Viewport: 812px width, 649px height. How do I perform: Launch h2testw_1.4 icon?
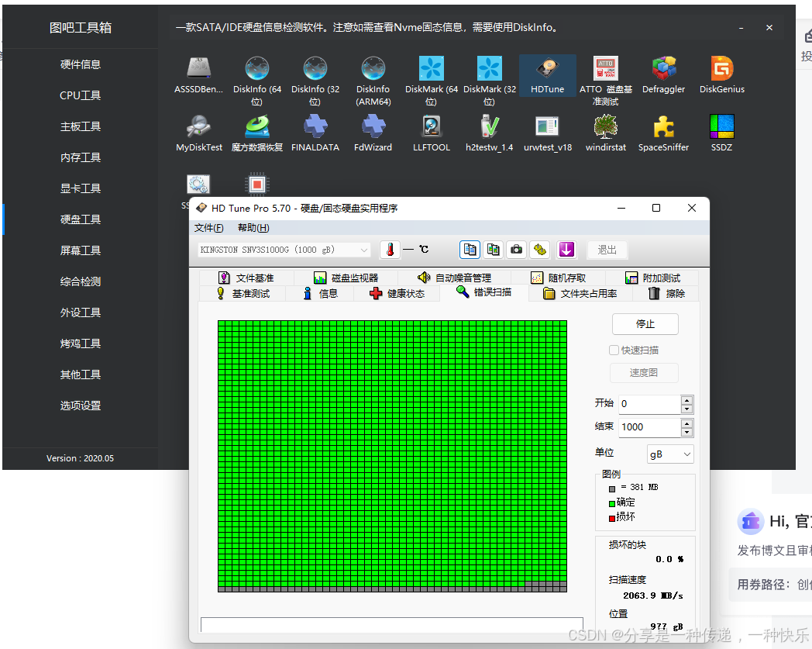pyautogui.click(x=490, y=126)
